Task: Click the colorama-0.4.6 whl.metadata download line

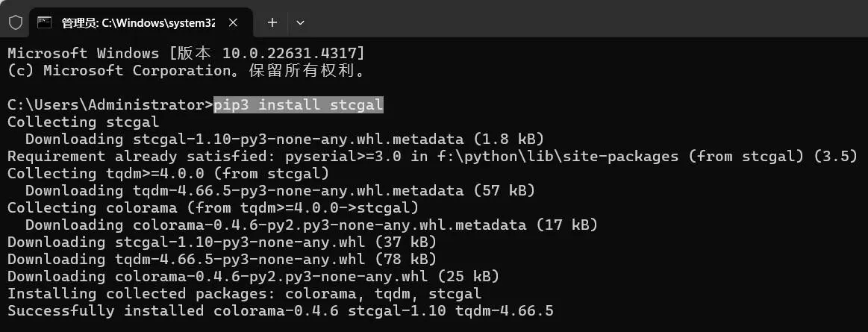Action: click(311, 225)
